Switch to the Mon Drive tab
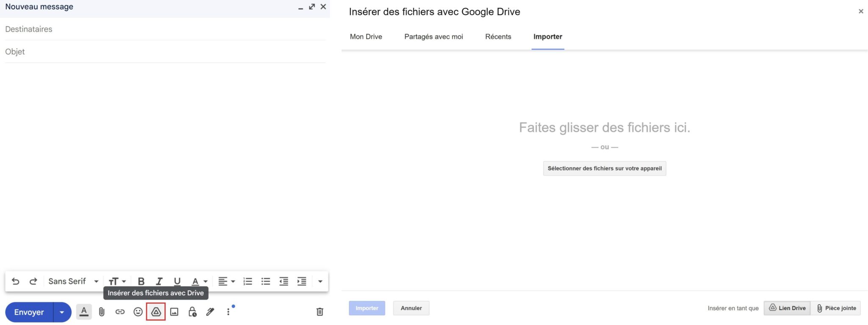868x325 pixels. coord(366,37)
